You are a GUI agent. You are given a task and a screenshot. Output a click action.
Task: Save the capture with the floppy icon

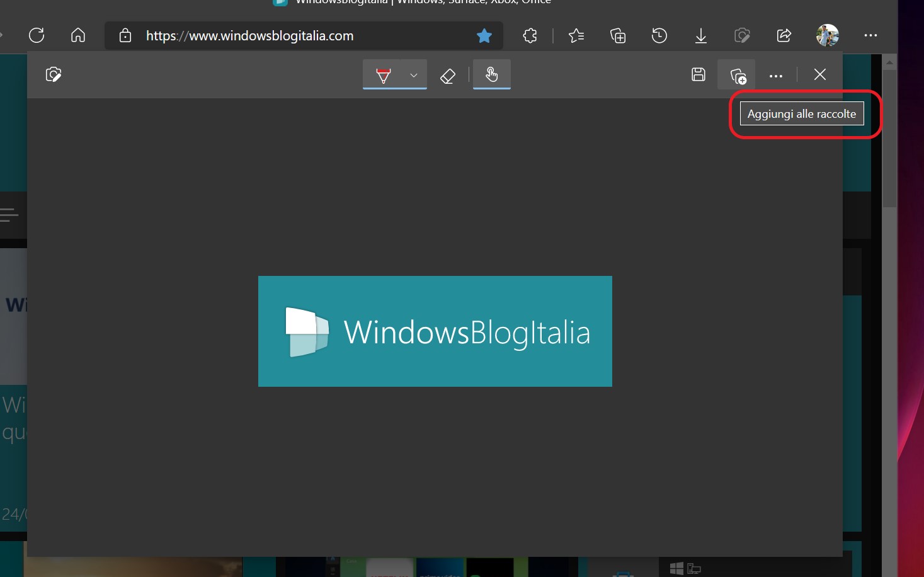[x=699, y=74]
